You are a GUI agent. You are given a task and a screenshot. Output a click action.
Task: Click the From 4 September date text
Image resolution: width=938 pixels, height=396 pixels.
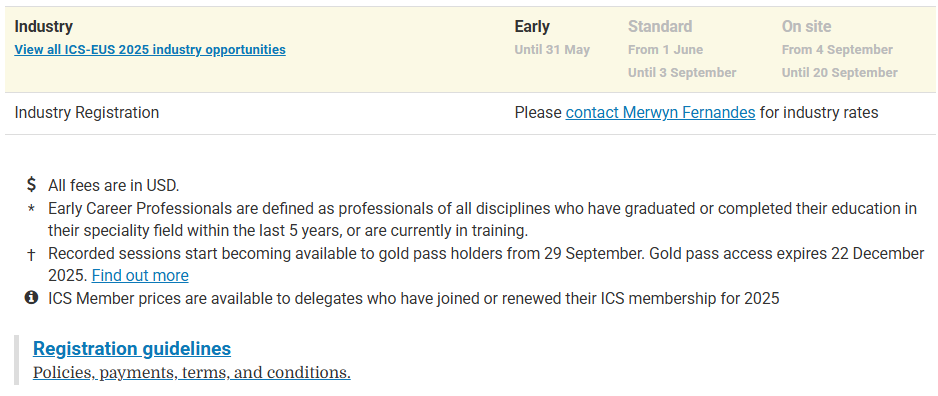(x=837, y=50)
